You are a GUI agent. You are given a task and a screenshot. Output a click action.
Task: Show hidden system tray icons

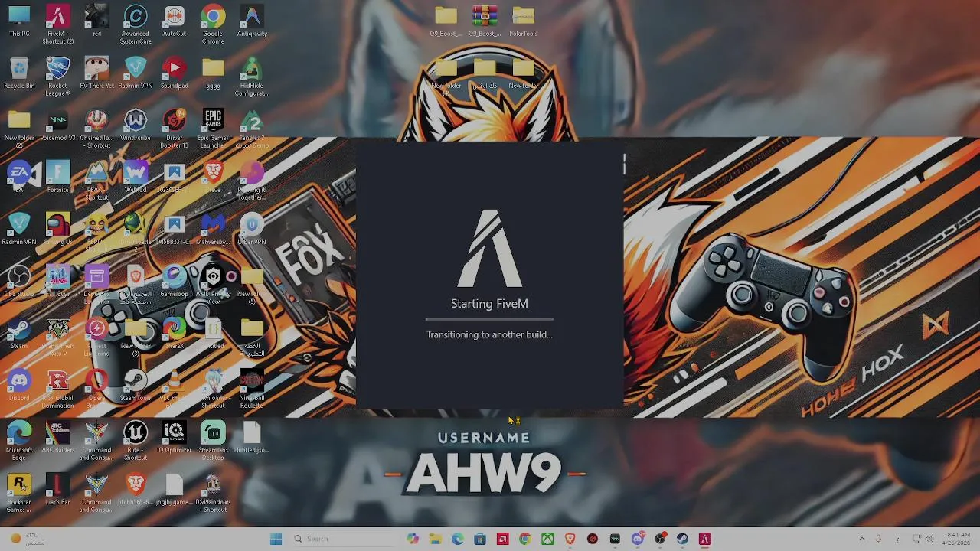pos(861,539)
